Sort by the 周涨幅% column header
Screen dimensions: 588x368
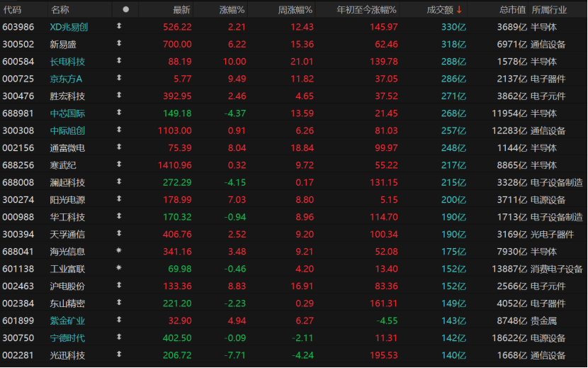295,10
